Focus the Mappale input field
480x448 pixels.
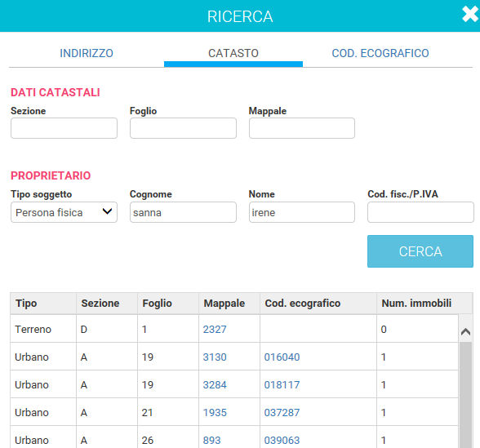pos(302,128)
